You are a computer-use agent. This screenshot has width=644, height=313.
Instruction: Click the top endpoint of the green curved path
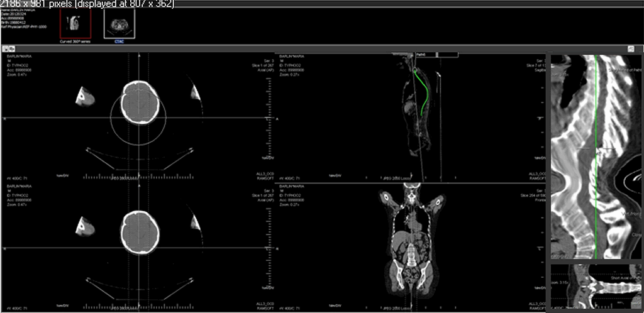tap(416, 69)
